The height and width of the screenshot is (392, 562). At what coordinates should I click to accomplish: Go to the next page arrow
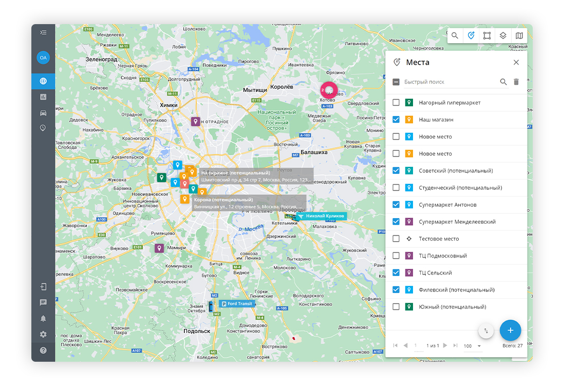coord(445,345)
